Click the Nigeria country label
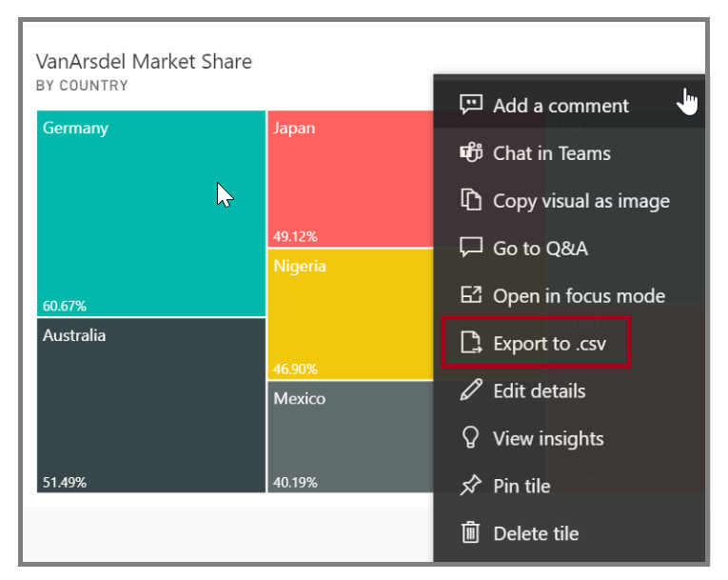 300,267
